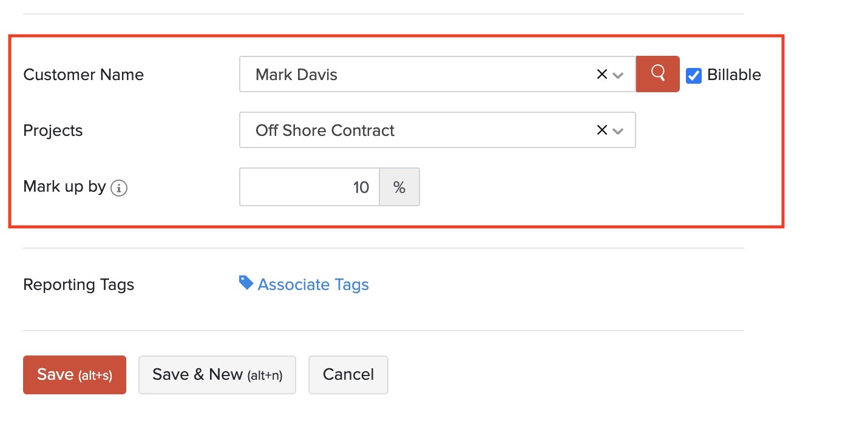Cancel the form
The width and height of the screenshot is (868, 421).
click(x=348, y=375)
